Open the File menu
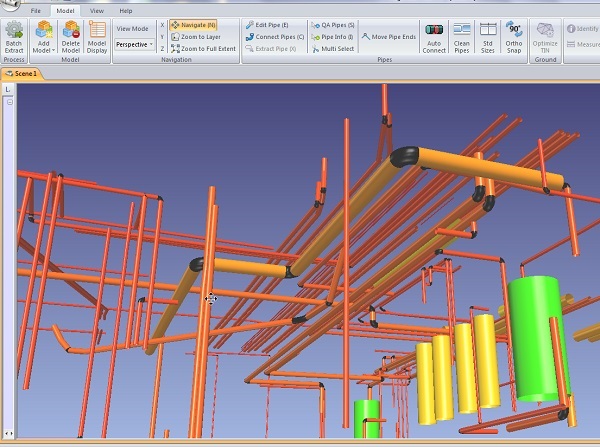 [35, 10]
